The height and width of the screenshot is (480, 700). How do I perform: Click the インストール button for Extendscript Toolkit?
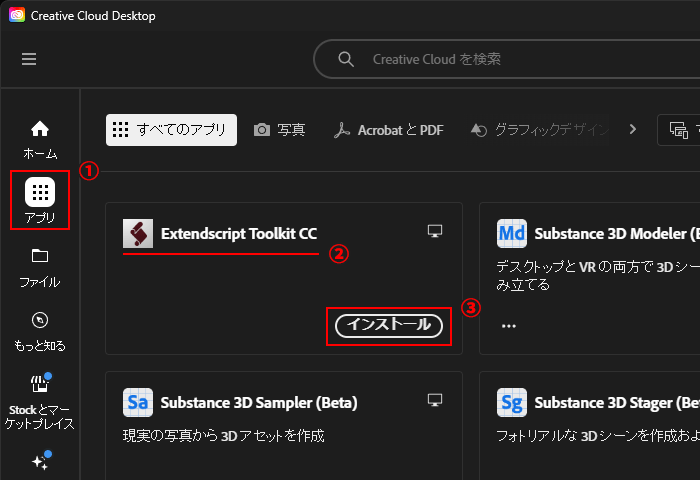[389, 326]
